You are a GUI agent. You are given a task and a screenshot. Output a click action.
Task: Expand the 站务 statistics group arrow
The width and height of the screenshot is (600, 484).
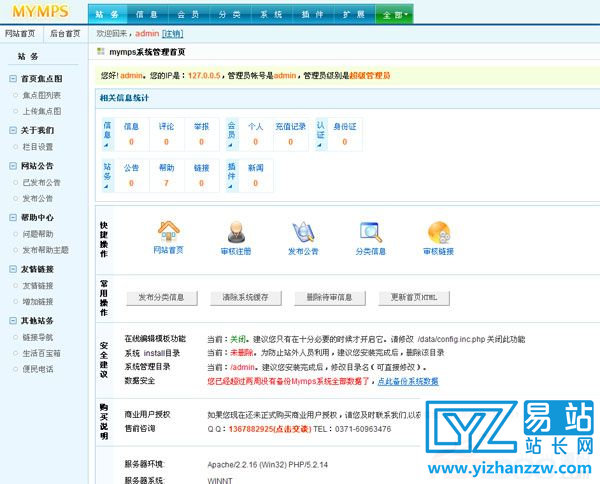pyautogui.click(x=106, y=186)
